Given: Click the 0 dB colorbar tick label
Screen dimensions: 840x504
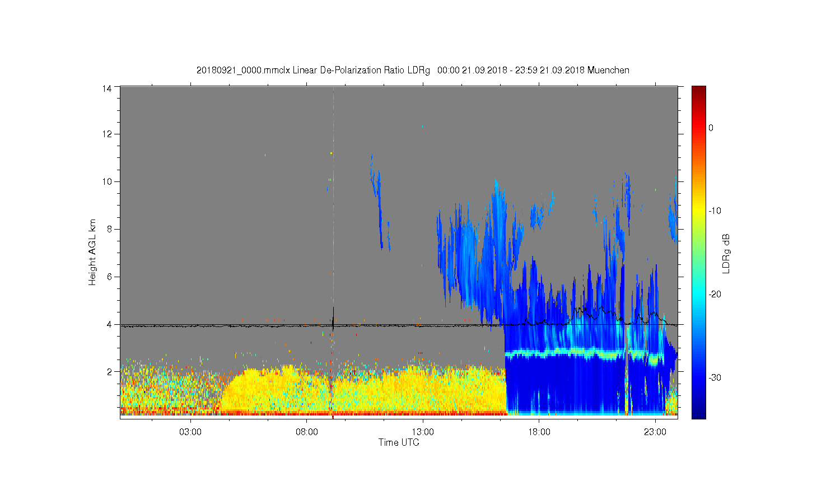Looking at the screenshot, I should [x=711, y=128].
